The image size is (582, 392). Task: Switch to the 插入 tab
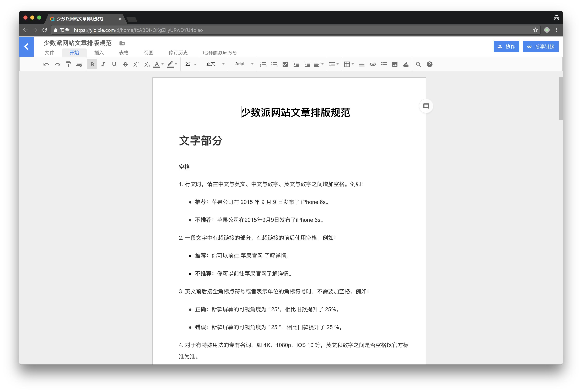click(99, 52)
